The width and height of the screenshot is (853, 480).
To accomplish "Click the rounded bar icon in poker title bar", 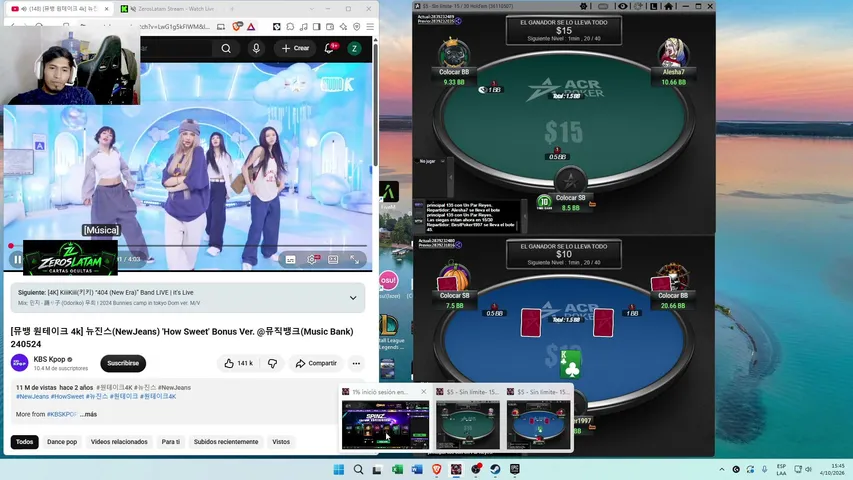I will pos(603,7).
